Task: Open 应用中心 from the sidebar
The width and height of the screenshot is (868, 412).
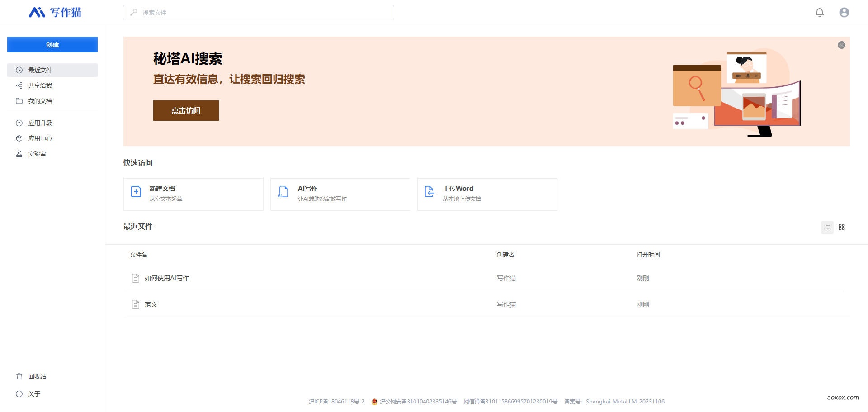Action: 41,138
